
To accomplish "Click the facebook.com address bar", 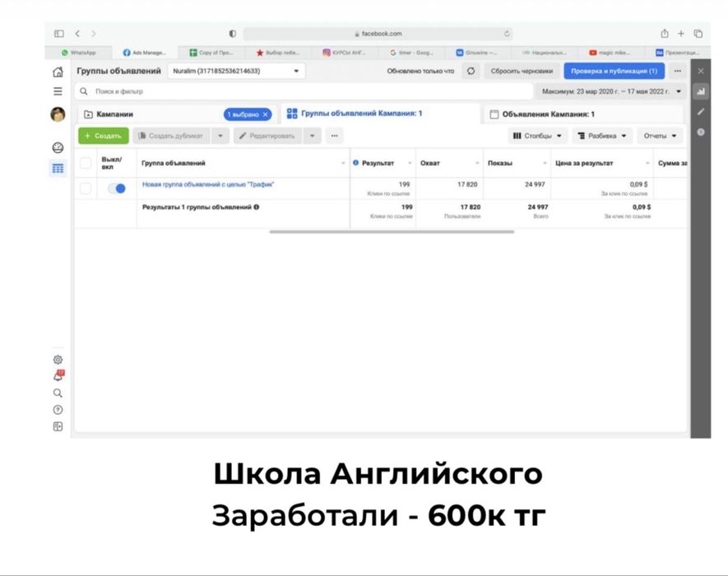I will pyautogui.click(x=378, y=34).
